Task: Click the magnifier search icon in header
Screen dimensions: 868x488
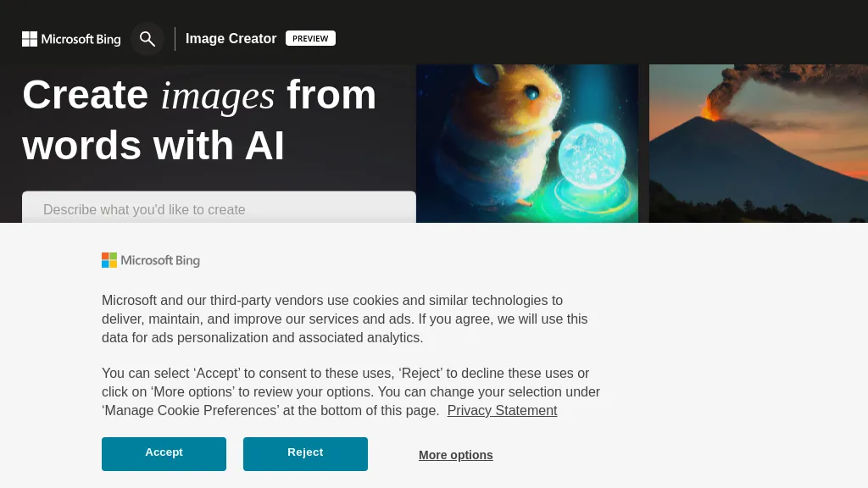Action: coord(147,39)
